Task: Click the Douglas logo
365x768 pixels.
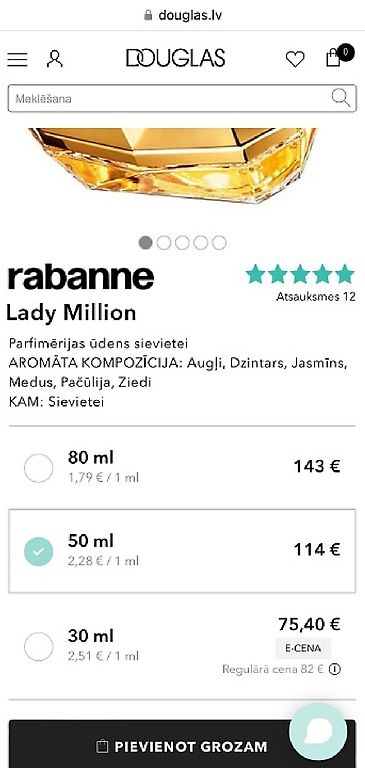Action: tap(175, 58)
